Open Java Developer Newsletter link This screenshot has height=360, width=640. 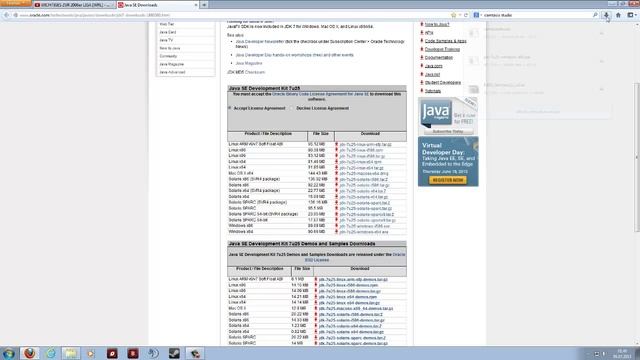pos(260,42)
